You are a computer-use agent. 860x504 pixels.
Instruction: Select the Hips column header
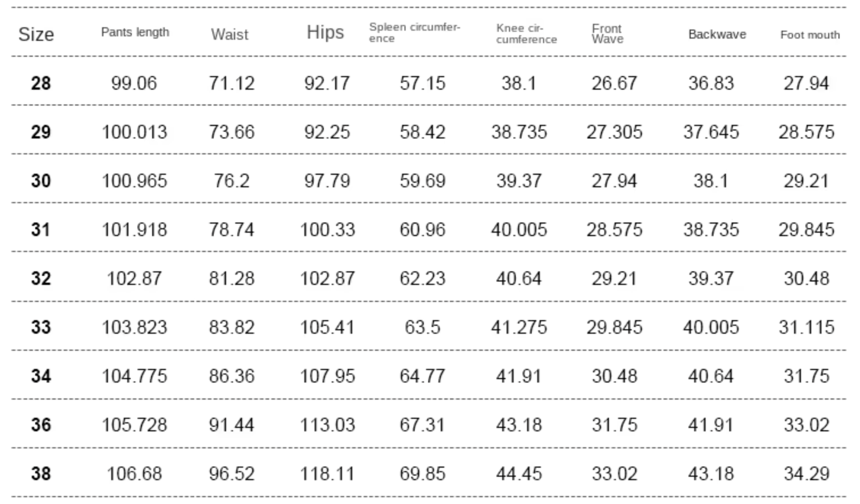pos(325,32)
